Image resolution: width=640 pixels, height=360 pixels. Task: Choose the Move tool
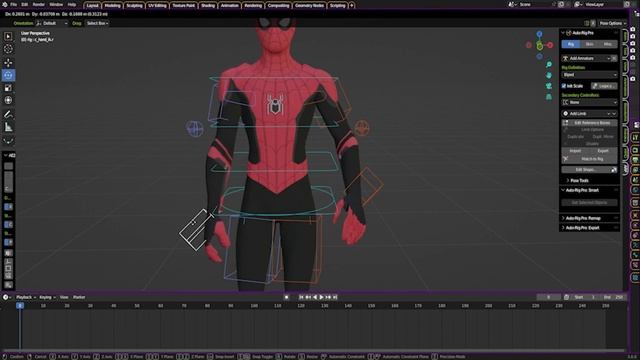[8, 63]
